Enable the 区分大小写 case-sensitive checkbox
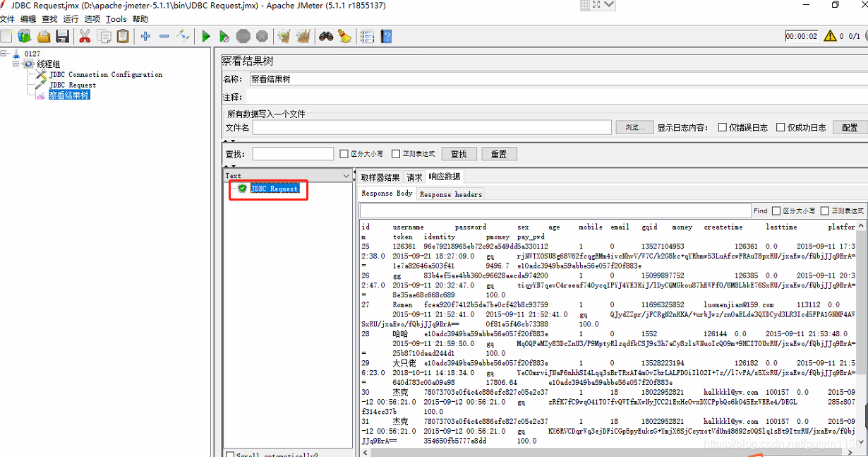The image size is (868, 457). point(343,153)
